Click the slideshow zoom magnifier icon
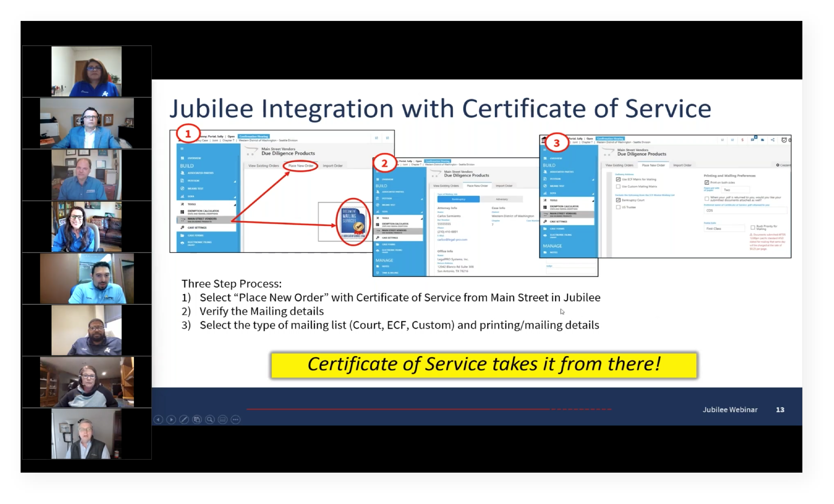834x504 pixels. coord(210,419)
